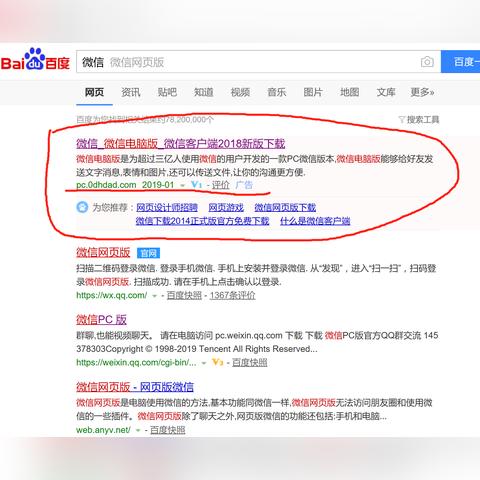
Task: Switch to the 地图 tab
Action: 350,92
